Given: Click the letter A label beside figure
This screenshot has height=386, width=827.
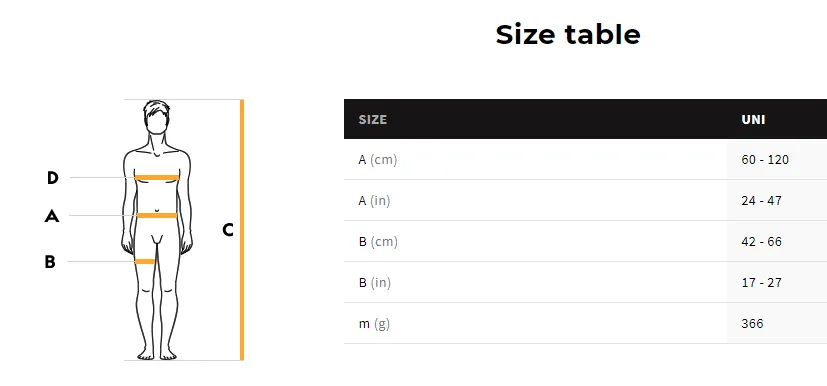Looking at the screenshot, I should tap(52, 216).
